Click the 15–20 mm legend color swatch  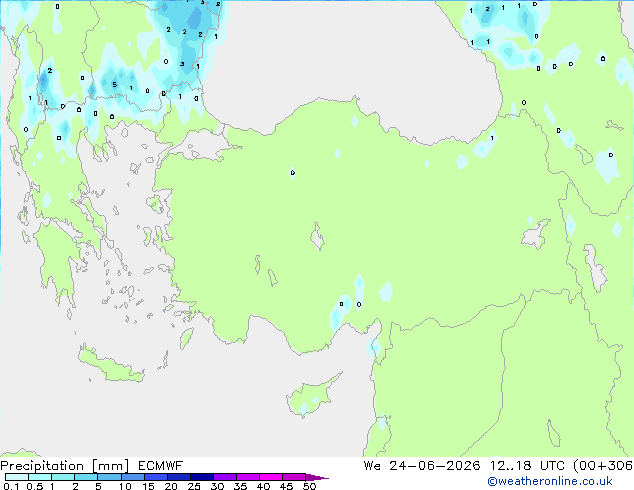click(155, 477)
